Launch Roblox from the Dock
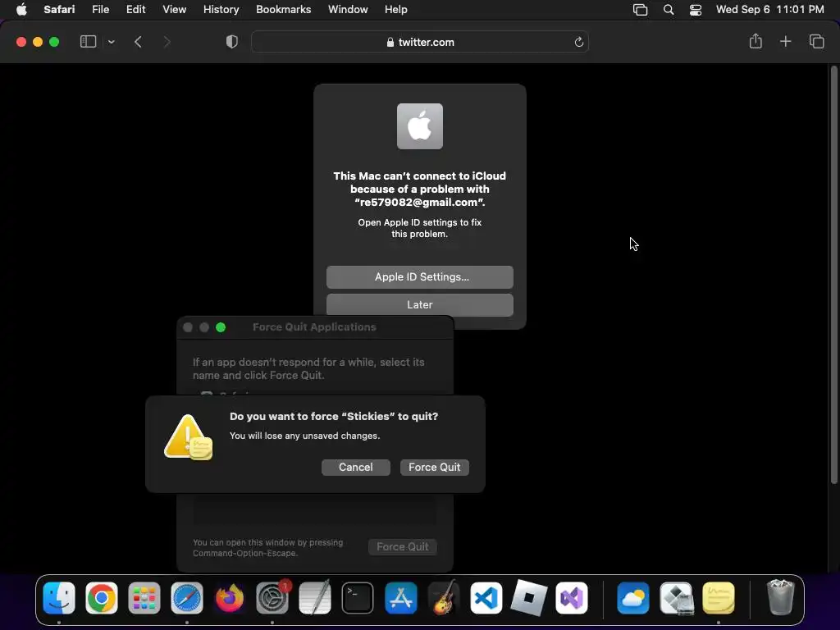Image resolution: width=840 pixels, height=630 pixels. coord(529,598)
